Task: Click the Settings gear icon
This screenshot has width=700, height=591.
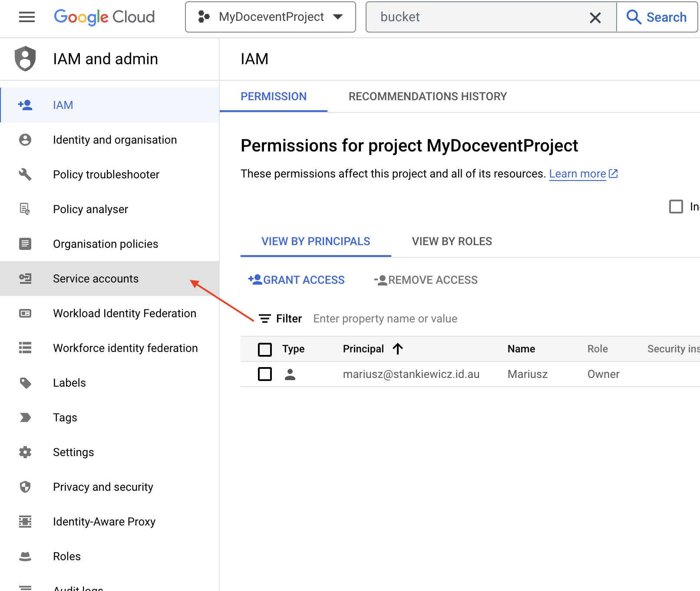Action: click(25, 452)
